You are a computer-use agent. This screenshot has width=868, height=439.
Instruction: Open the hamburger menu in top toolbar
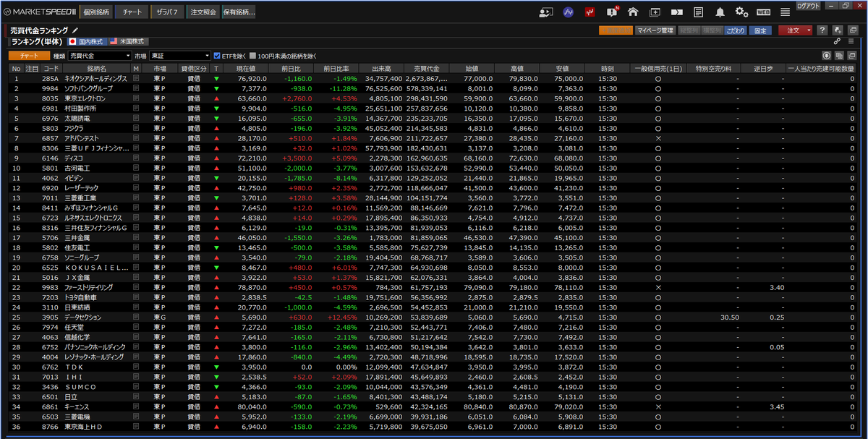click(785, 12)
